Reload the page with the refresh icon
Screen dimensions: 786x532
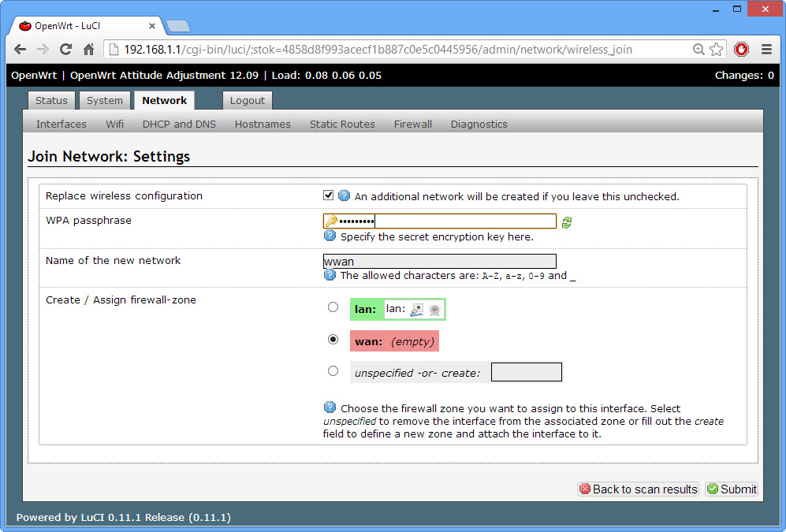click(65, 49)
